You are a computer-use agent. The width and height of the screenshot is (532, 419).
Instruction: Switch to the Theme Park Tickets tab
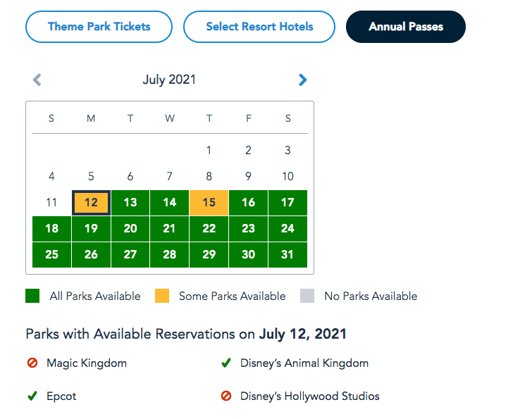(x=99, y=27)
